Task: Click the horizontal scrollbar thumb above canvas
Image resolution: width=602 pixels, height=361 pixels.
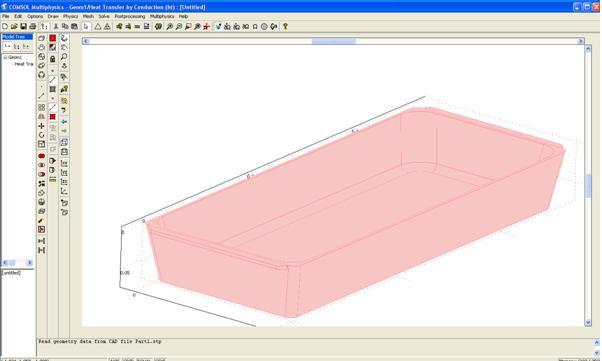Action: point(333,41)
